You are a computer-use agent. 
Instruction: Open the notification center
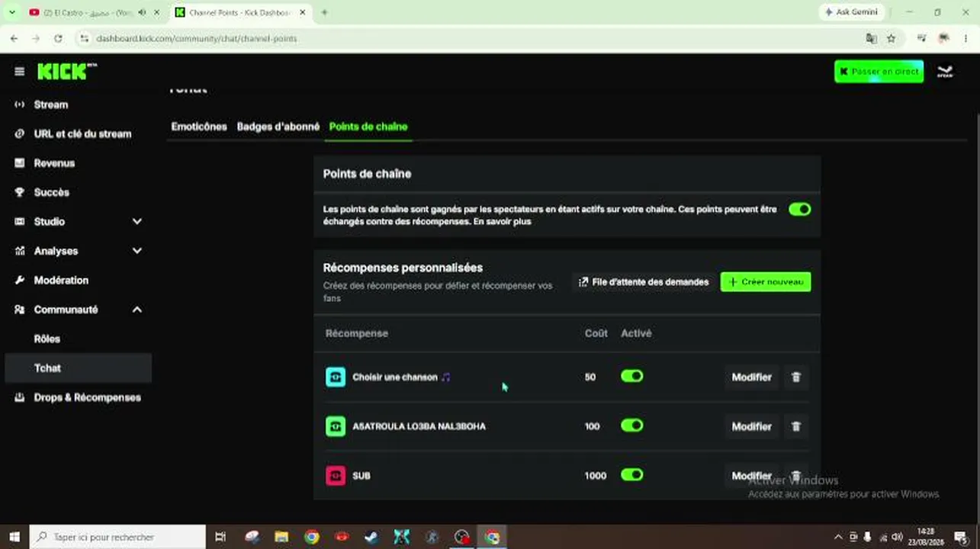click(960, 537)
